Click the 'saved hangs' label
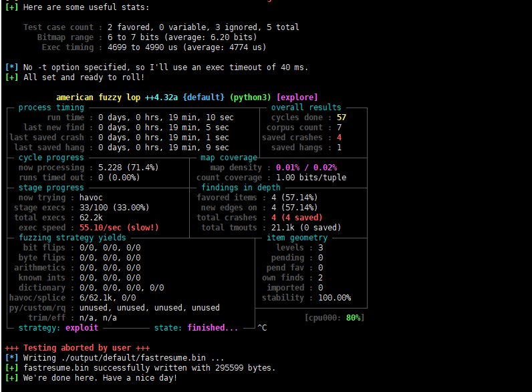 [297, 148]
